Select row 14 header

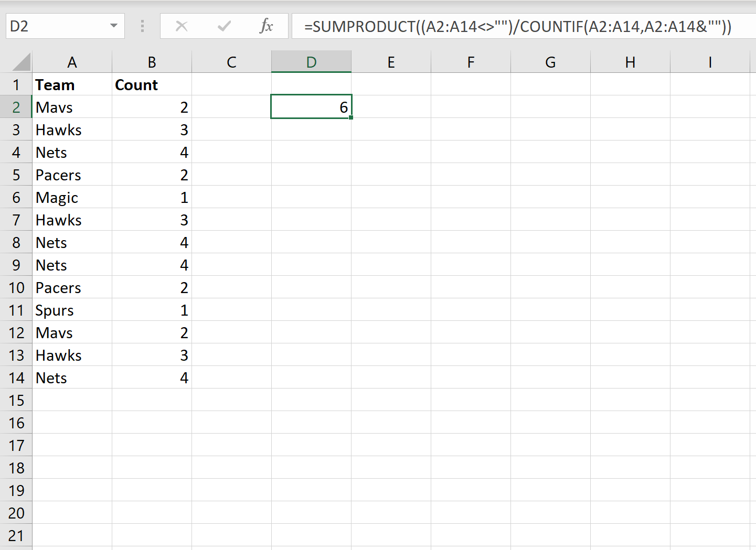click(16, 378)
